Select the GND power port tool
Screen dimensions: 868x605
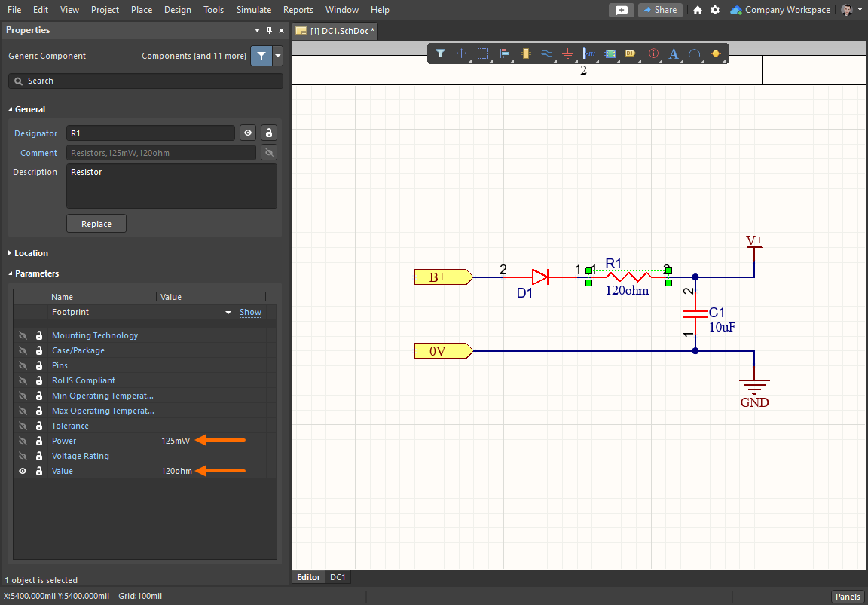click(x=567, y=53)
